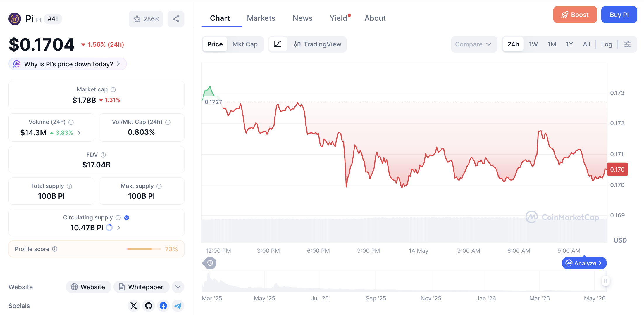
Task: Open chart settings sliders icon
Action: pyautogui.click(x=627, y=44)
